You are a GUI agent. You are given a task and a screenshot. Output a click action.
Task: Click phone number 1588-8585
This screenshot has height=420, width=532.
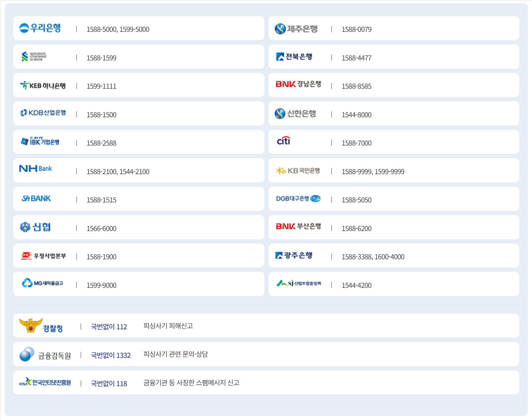coord(356,86)
